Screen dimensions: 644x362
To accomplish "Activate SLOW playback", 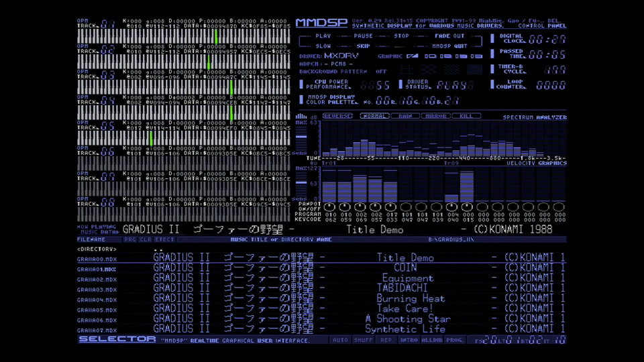I will (x=323, y=46).
